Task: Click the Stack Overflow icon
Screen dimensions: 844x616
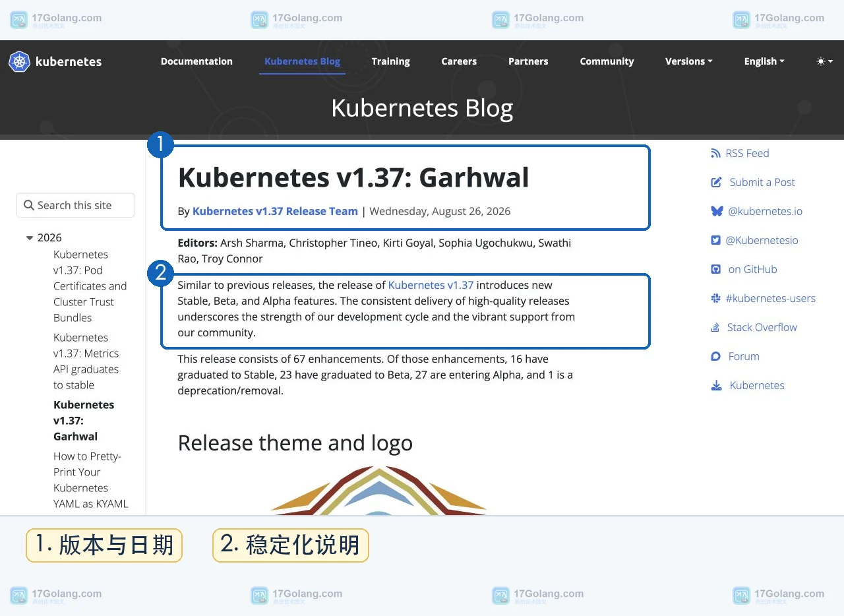Action: (x=715, y=327)
